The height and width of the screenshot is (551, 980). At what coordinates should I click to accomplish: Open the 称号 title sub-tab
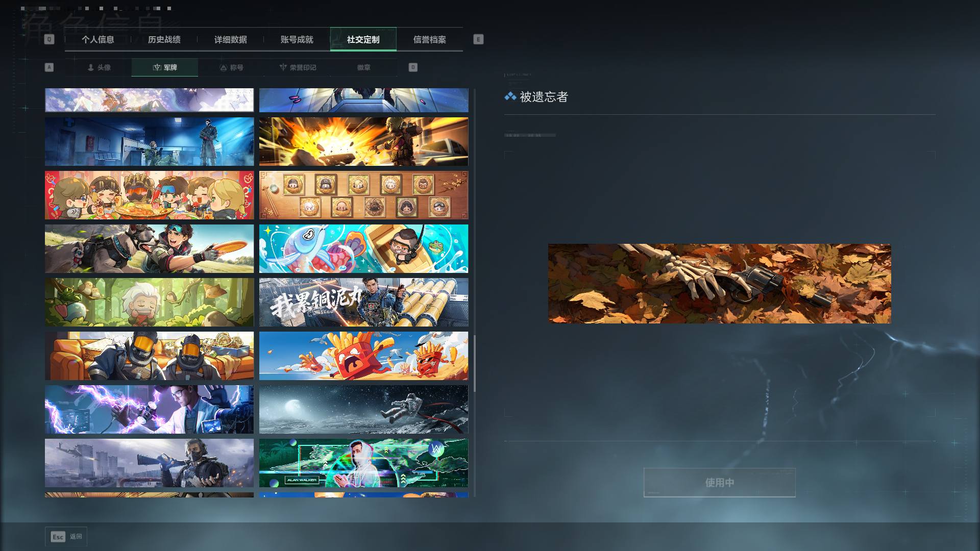click(x=231, y=67)
